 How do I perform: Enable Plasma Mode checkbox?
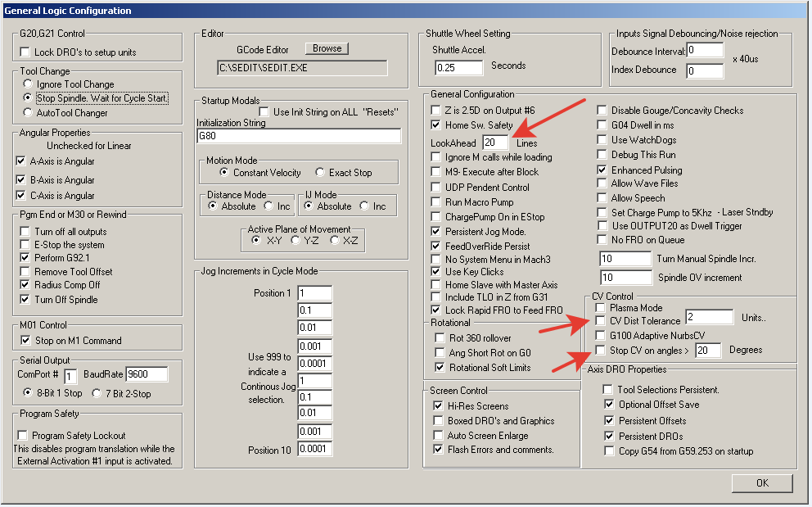pos(600,307)
